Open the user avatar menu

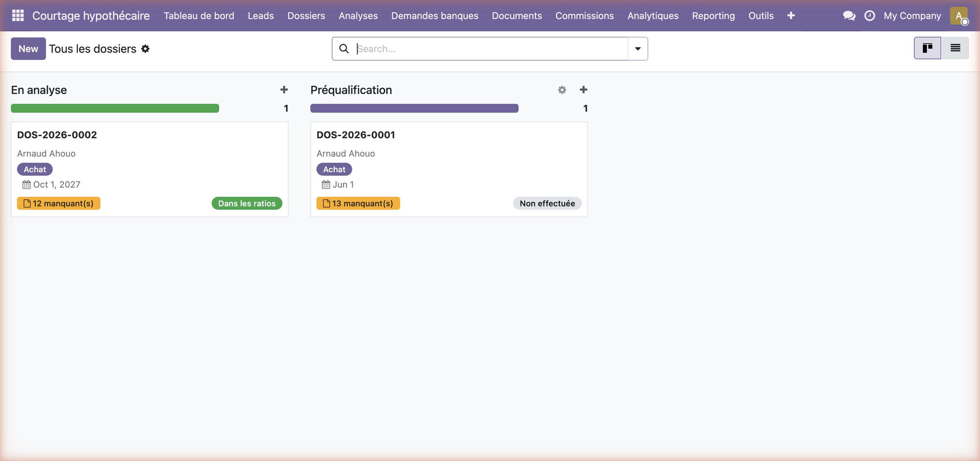click(959, 16)
